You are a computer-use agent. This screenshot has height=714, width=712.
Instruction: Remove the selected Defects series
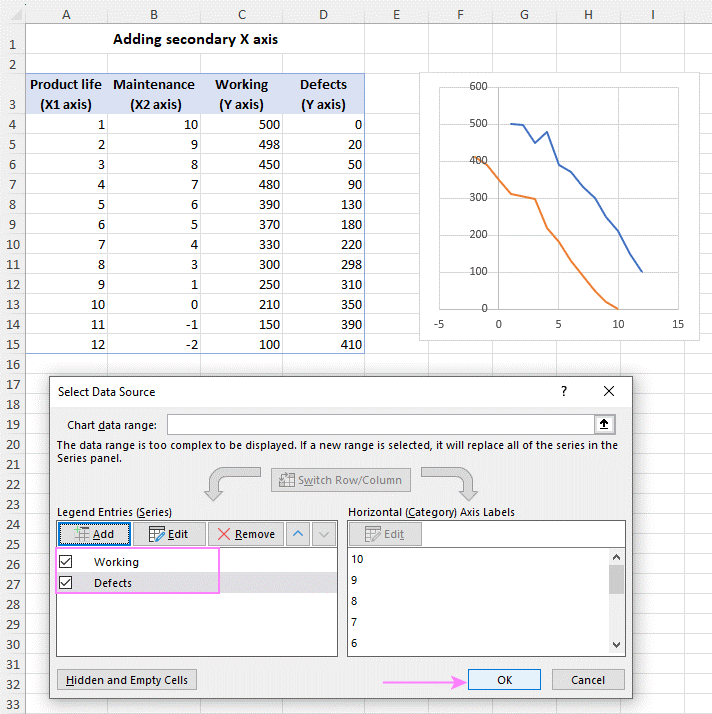pos(246,534)
